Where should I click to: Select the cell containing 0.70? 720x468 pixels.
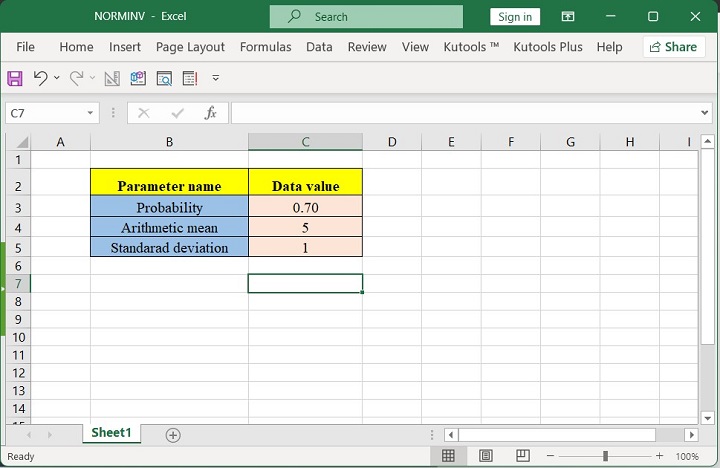(305, 206)
